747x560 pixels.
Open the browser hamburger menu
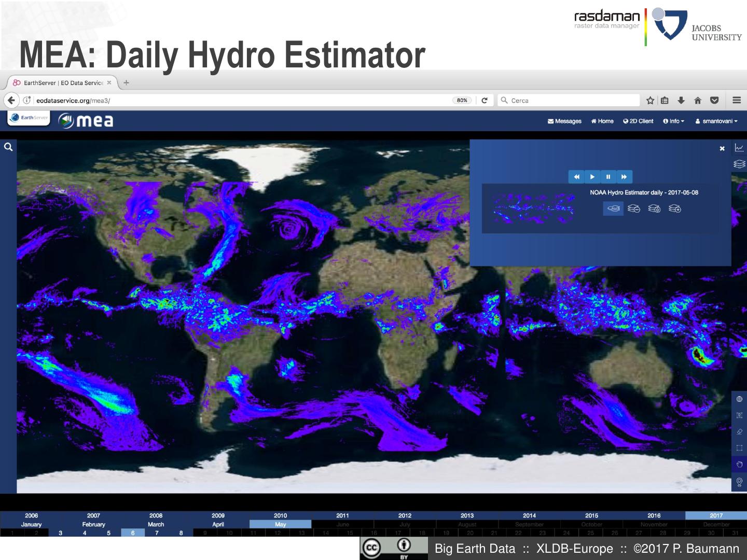tap(737, 101)
